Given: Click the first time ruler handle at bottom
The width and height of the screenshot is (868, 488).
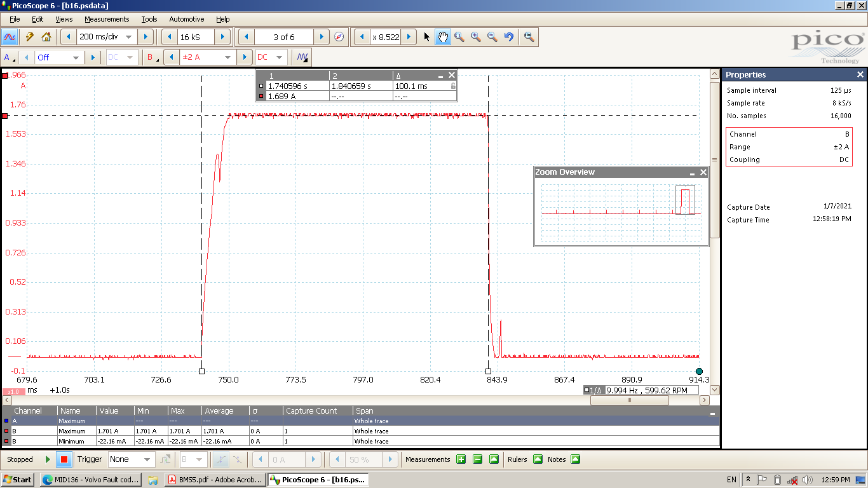Looking at the screenshot, I should click(201, 371).
